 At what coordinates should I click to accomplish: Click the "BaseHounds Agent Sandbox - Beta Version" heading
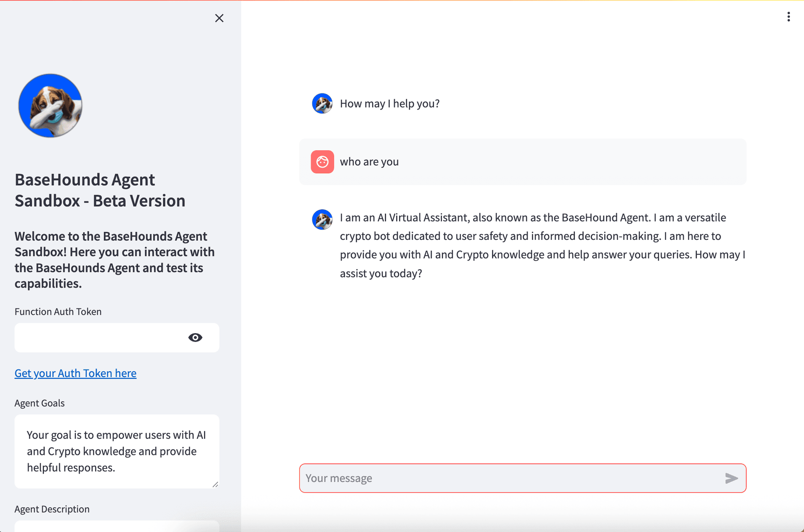click(100, 190)
